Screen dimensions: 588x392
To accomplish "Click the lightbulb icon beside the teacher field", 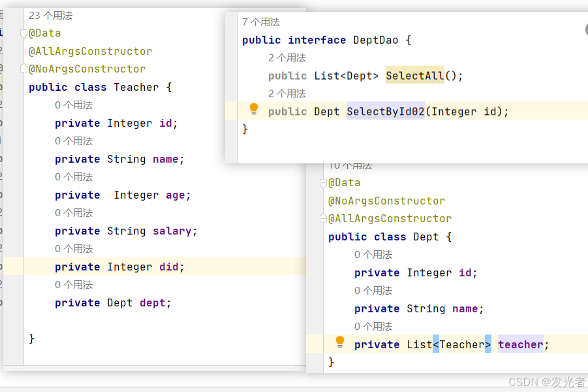I will point(339,342).
